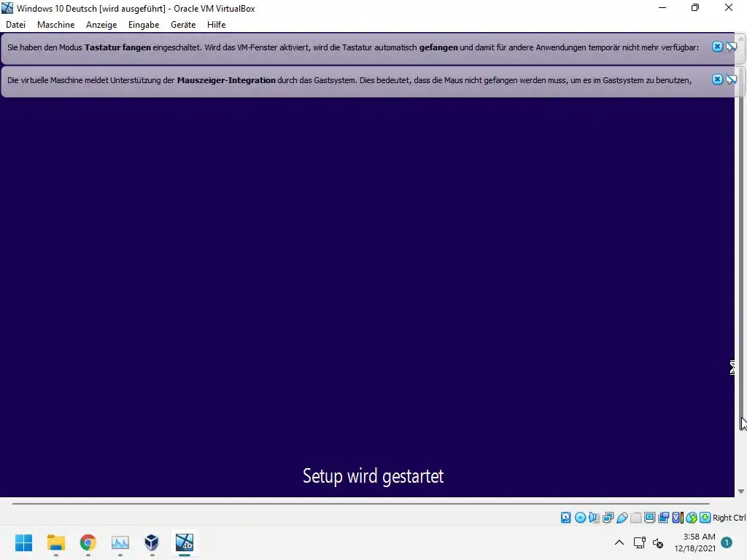
Task: Launch Google Chrome from the taskbar
Action: pyautogui.click(x=88, y=542)
